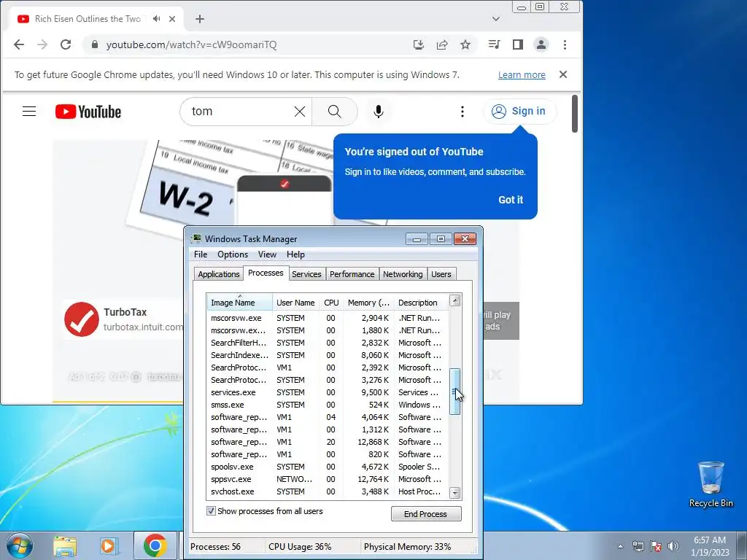
Task: Switch to the Performance tab
Action: (x=352, y=274)
